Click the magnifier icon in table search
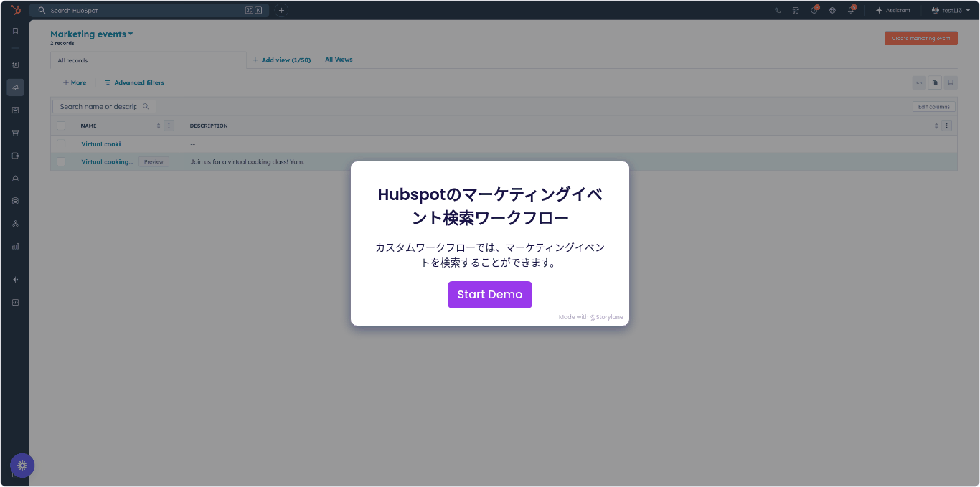The height and width of the screenshot is (487, 980). [x=146, y=107]
